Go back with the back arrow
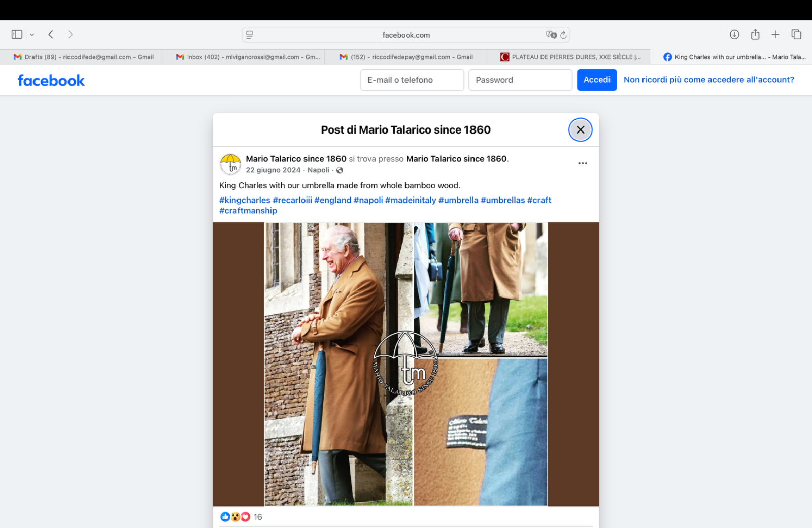This screenshot has height=528, width=812. [51, 35]
